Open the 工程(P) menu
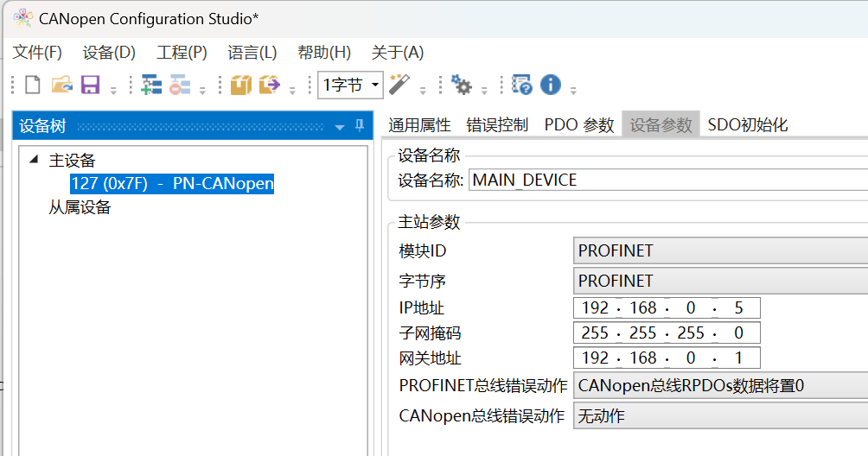 [x=182, y=53]
